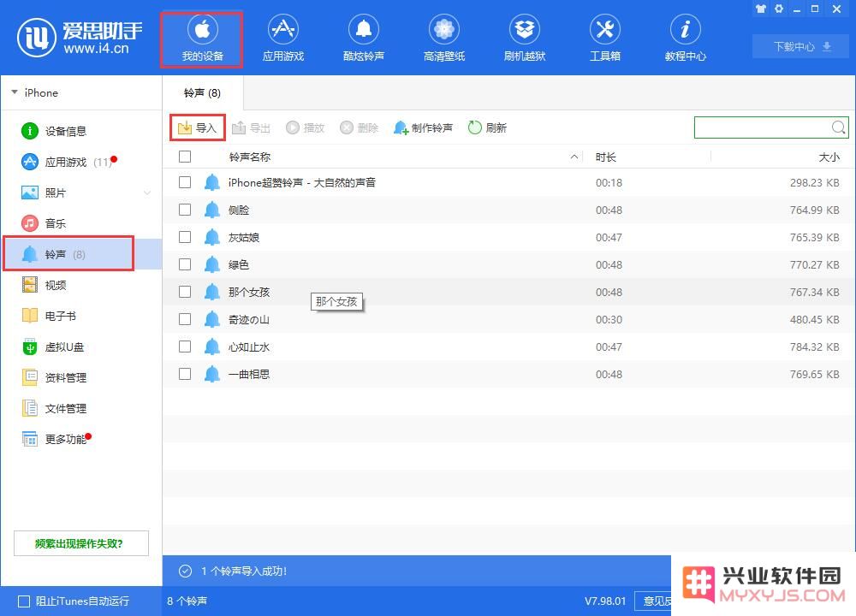
Task: Sort by 铃声名称 column header
Action: (x=249, y=157)
